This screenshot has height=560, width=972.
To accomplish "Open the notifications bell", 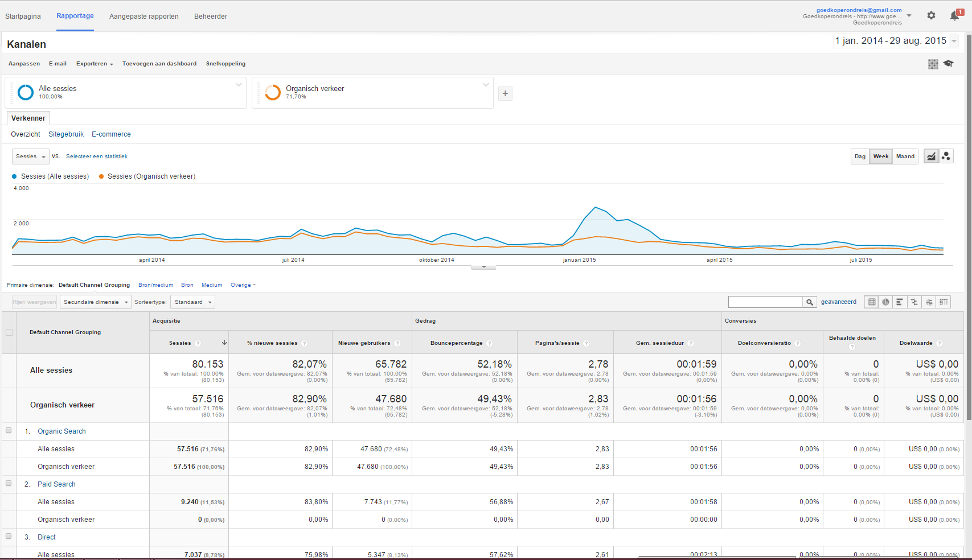I will (955, 15).
